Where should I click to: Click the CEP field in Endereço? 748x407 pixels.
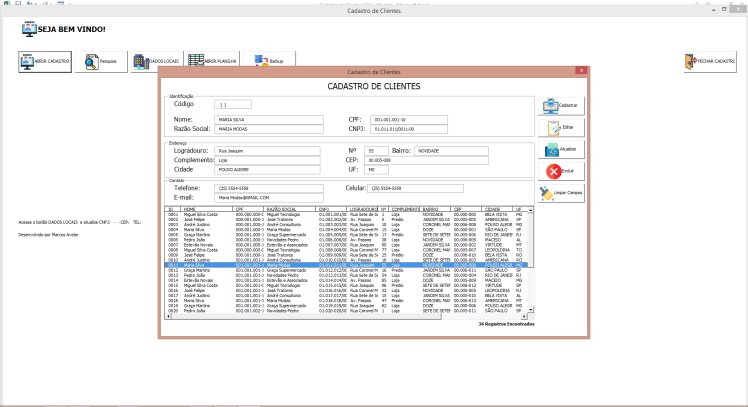(426, 160)
